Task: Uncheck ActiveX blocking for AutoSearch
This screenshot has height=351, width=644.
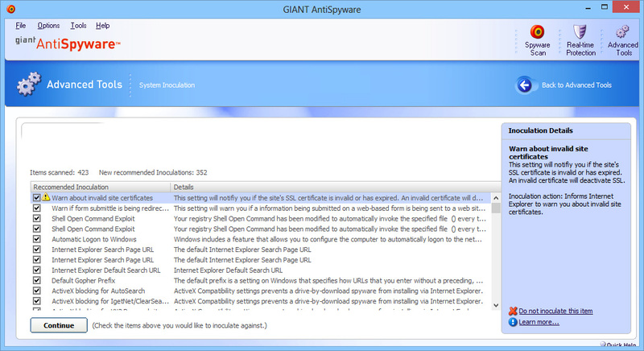Action: tap(36, 291)
